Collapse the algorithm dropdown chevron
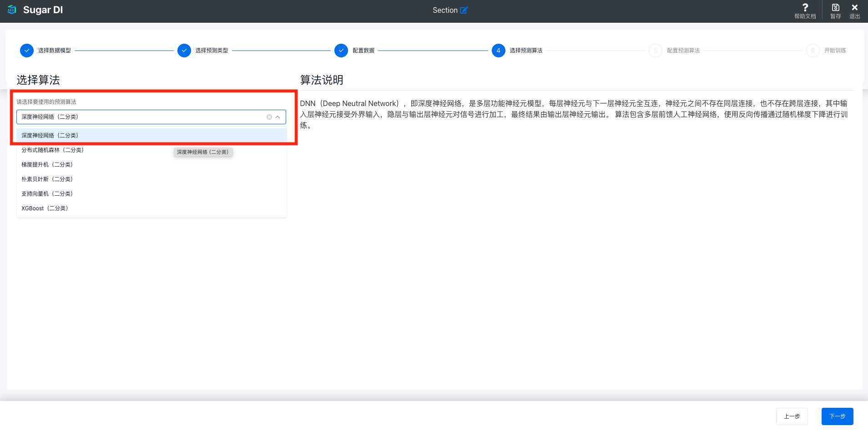 tap(278, 117)
